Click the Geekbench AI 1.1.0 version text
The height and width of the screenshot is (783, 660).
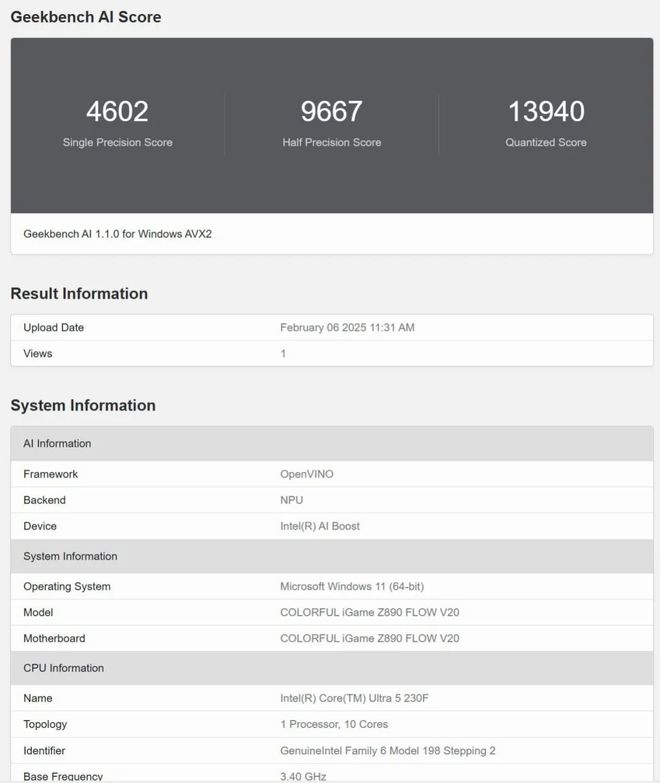tap(118, 234)
